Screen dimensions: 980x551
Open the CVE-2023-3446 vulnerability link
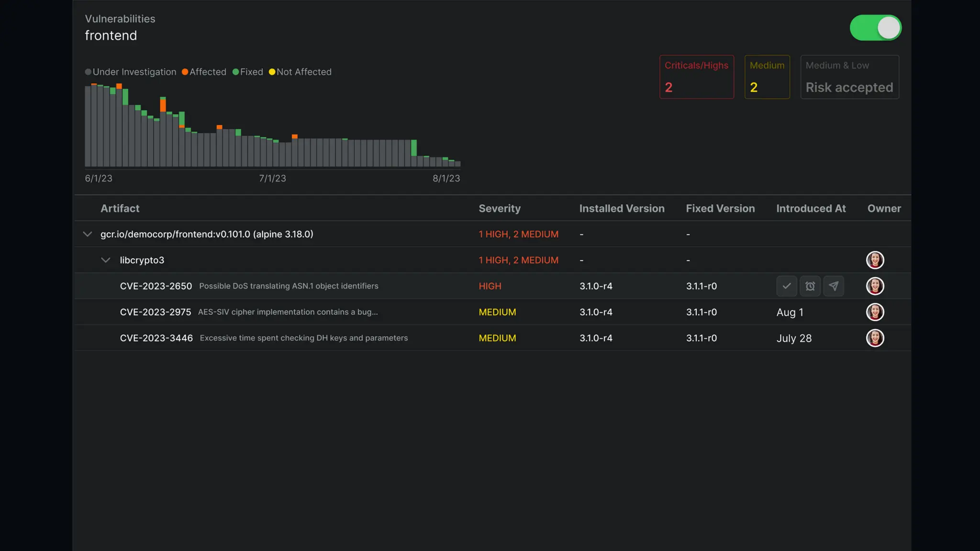156,338
